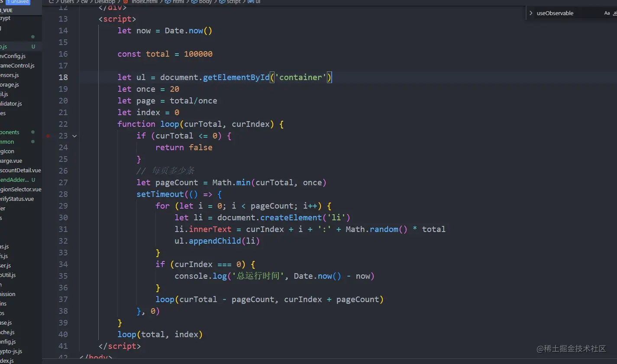Click the body symbol breadcrumb
617x364 pixels.
click(x=206, y=2)
